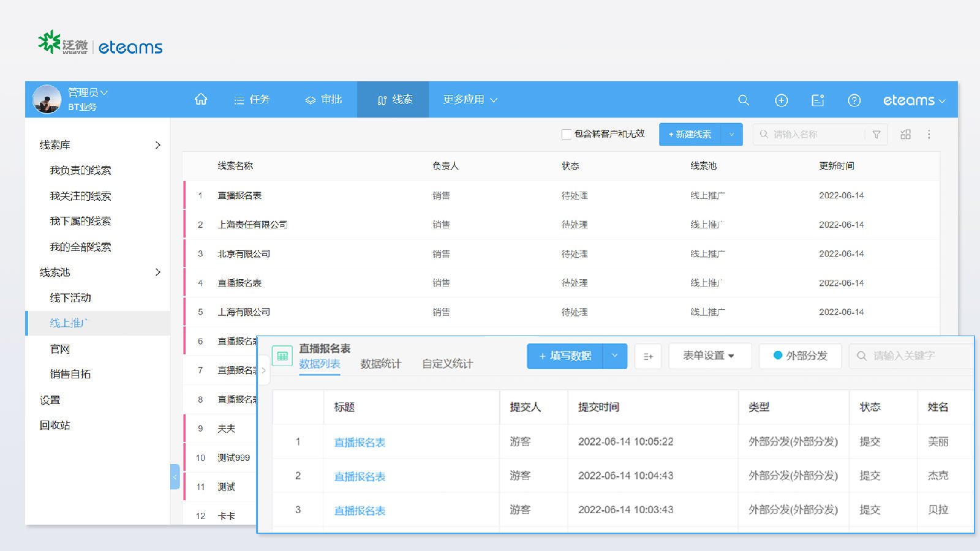Click the 泛微 eteams logo
Viewport: 980px width, 551px height.
click(100, 44)
